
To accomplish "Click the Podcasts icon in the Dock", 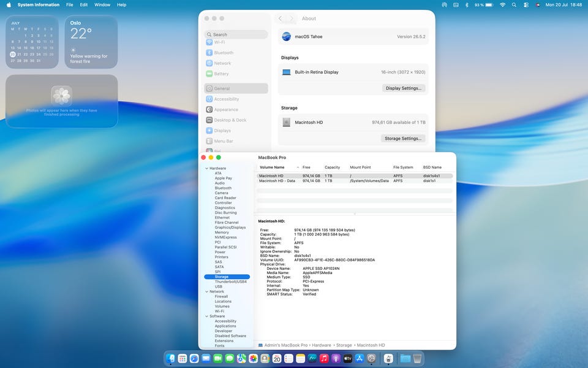I will coord(336,359).
